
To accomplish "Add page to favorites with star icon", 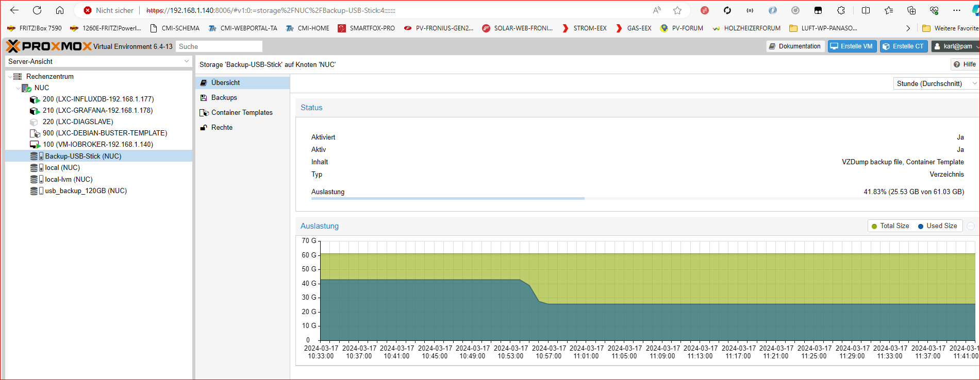I will pos(677,10).
